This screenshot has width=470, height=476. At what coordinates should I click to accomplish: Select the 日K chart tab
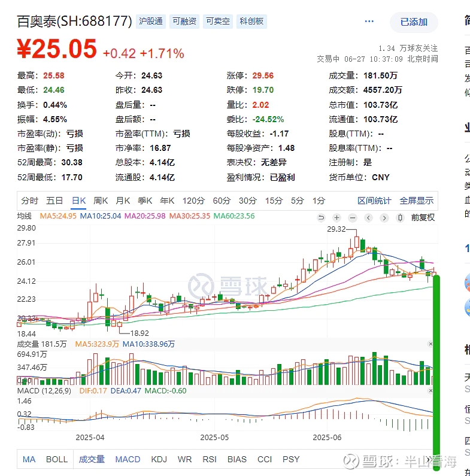click(x=78, y=201)
